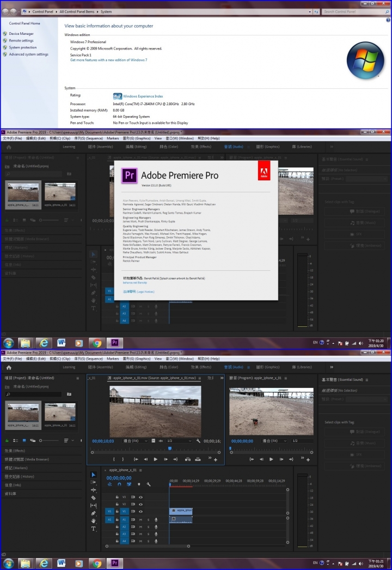392x570 pixels.
Task: Click timeline wrench settings icon in lower window
Action: click(149, 484)
